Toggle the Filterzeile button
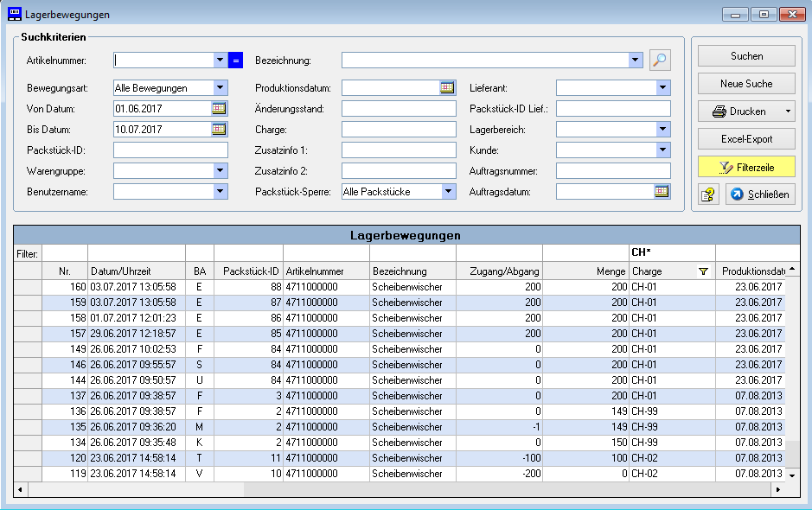The image size is (812, 510). [746, 167]
